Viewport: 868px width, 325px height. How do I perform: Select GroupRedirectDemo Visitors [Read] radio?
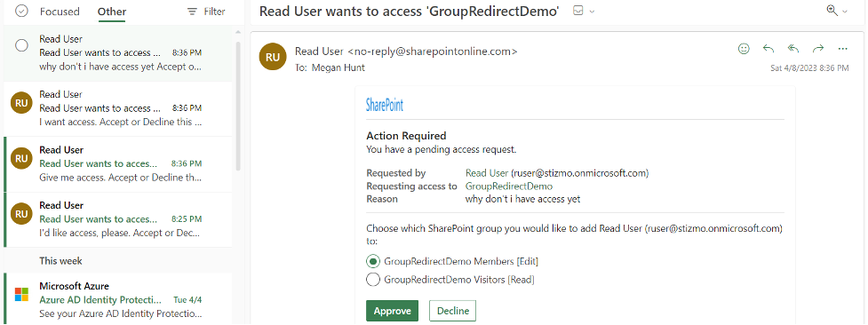pyautogui.click(x=374, y=280)
